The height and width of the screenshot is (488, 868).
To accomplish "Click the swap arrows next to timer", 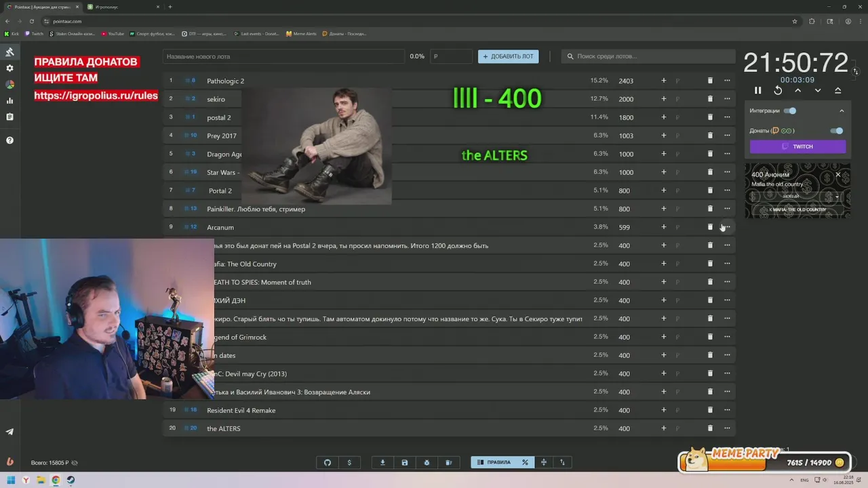I will coord(856,71).
